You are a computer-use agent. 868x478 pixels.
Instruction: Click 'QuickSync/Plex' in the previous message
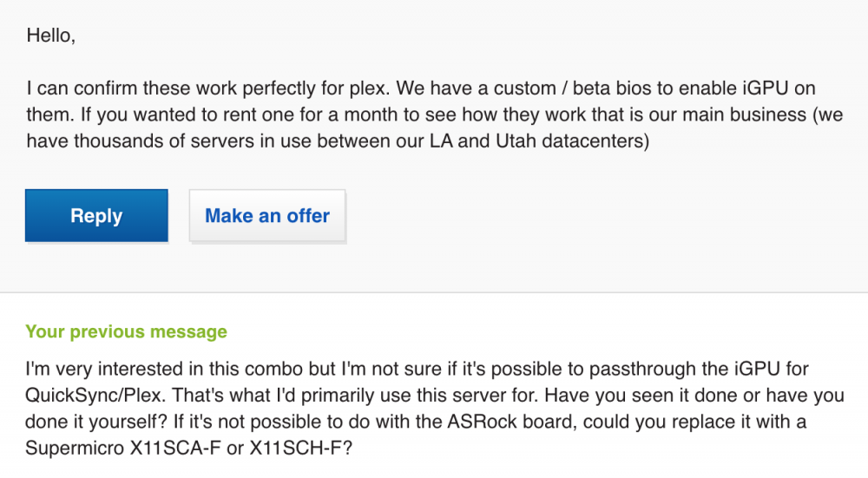tap(94, 396)
